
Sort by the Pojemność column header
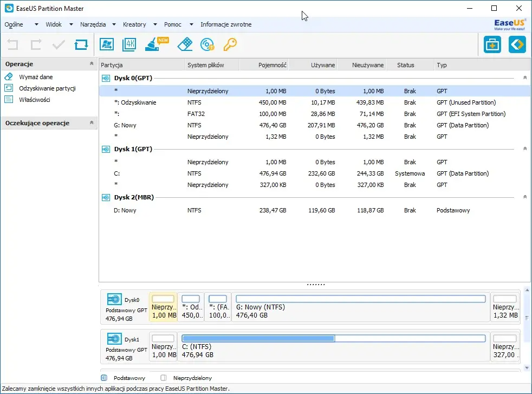coord(264,65)
